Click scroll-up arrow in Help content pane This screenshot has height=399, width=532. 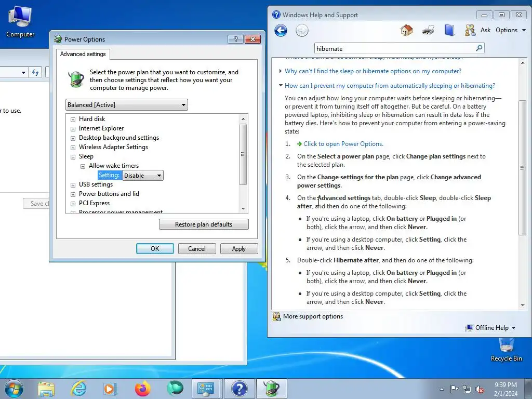(523, 63)
